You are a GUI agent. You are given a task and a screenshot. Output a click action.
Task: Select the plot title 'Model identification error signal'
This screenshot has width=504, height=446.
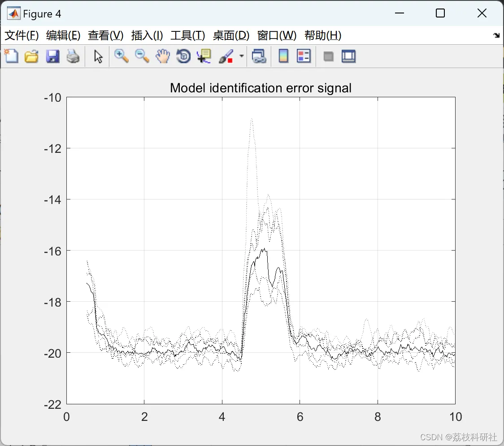coord(261,88)
